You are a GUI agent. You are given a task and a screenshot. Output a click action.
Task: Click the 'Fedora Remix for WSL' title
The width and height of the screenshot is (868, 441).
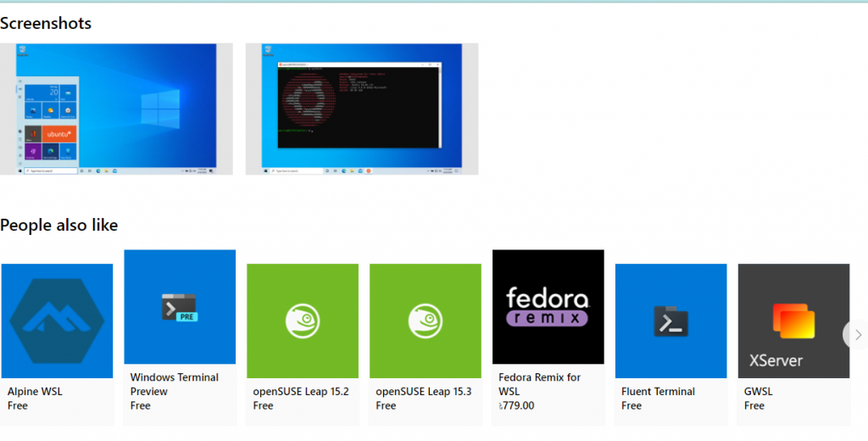click(x=540, y=384)
